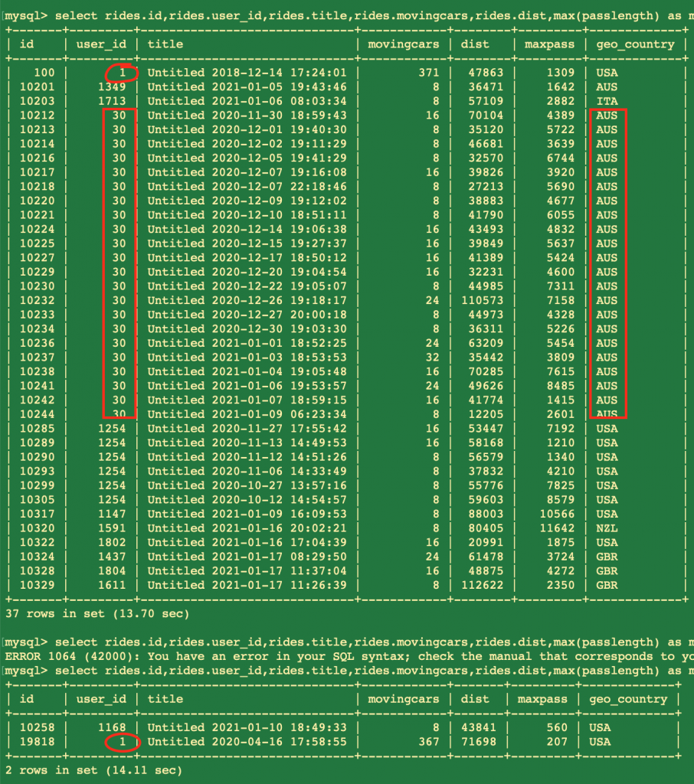Select user_id 1147 value
Viewport: 694px width, 784px height.
(x=112, y=514)
